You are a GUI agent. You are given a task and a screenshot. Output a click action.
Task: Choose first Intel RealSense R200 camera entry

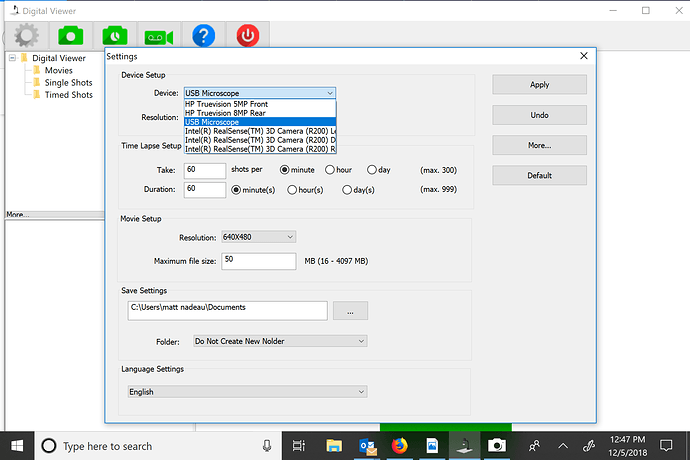click(260, 131)
